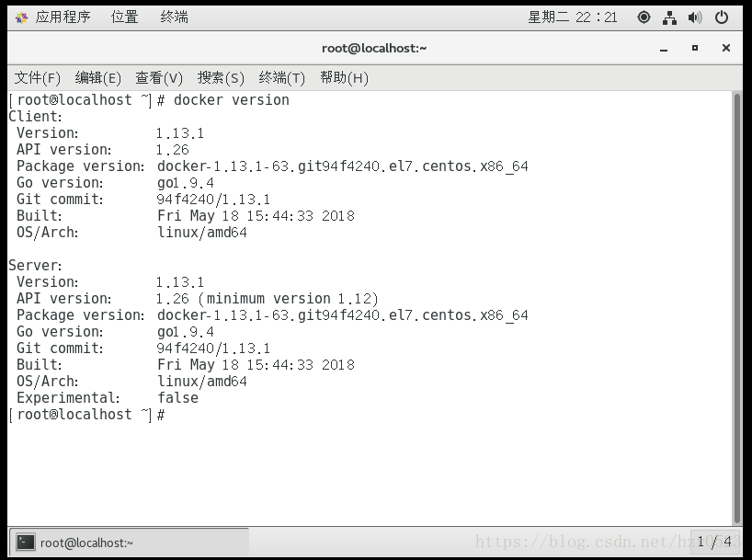
Task: Minimize the terminal window
Action: click(664, 49)
